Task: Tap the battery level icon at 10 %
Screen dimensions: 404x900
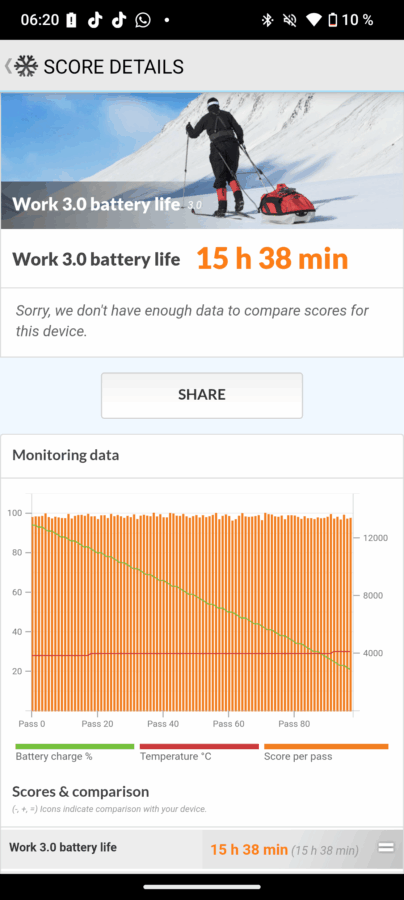Action: tap(332, 20)
